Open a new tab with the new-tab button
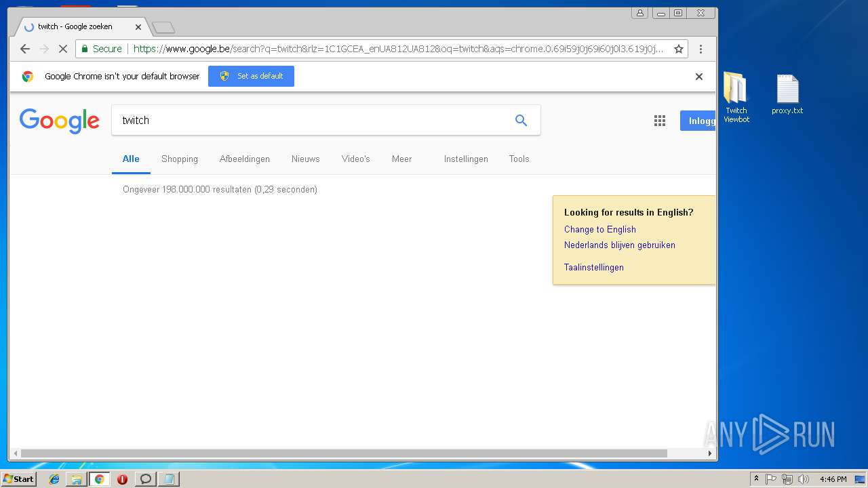The height and width of the screenshot is (488, 868). point(163,28)
